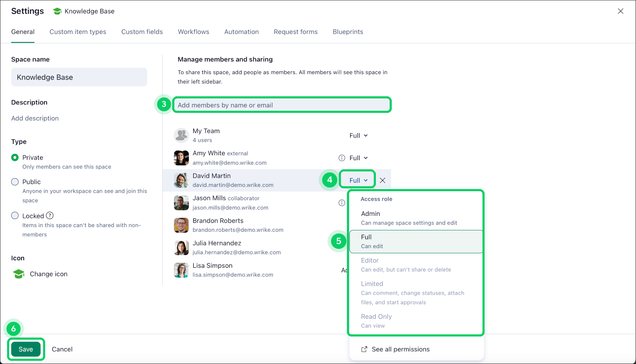636x364 pixels.
Task: Open the help tooltip next to Locked
Action: click(50, 215)
